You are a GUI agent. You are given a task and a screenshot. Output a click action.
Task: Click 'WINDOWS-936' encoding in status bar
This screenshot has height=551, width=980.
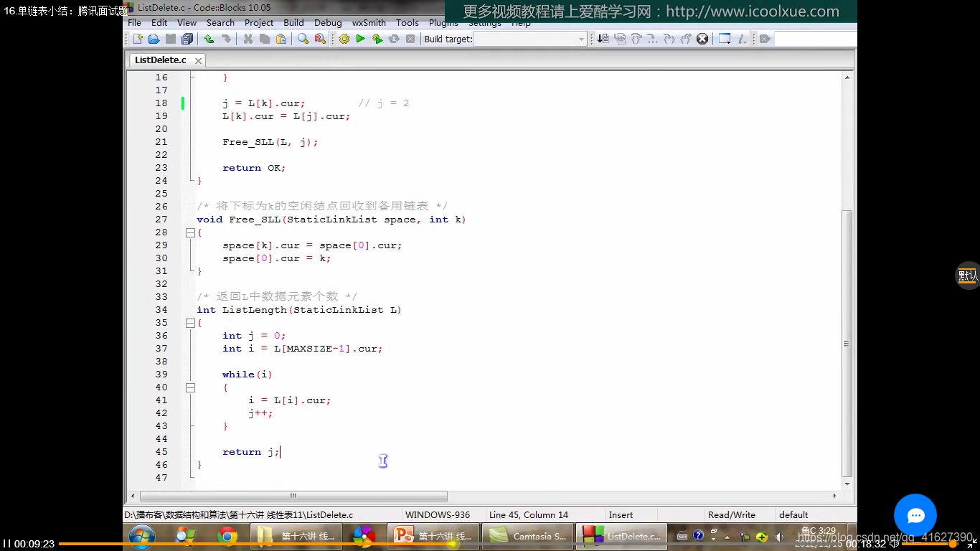[x=438, y=515]
